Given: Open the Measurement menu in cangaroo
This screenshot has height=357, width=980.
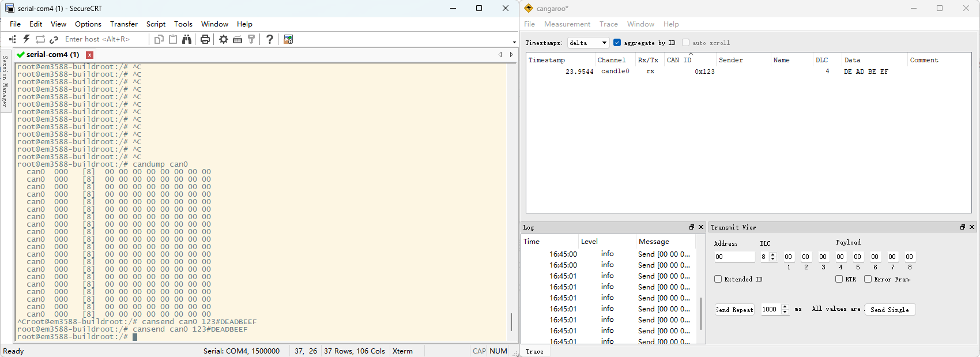Looking at the screenshot, I should [567, 24].
